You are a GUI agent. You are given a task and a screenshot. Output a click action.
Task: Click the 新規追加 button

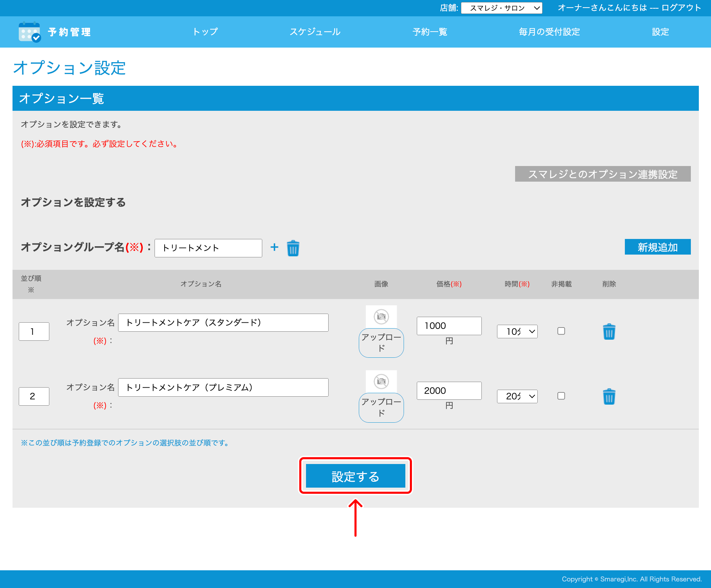(658, 247)
